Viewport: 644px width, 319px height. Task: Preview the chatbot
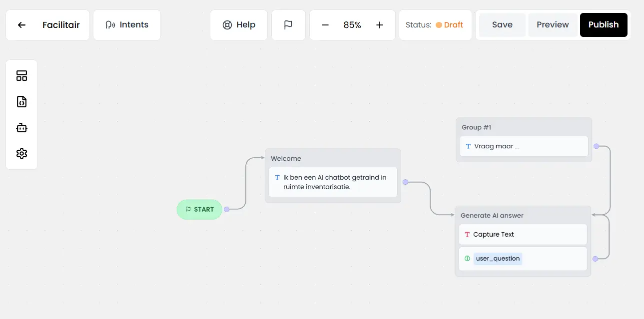click(x=553, y=25)
